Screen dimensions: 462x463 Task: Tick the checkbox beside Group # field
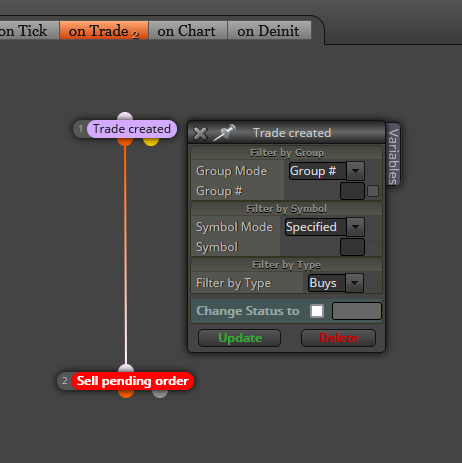tap(373, 191)
